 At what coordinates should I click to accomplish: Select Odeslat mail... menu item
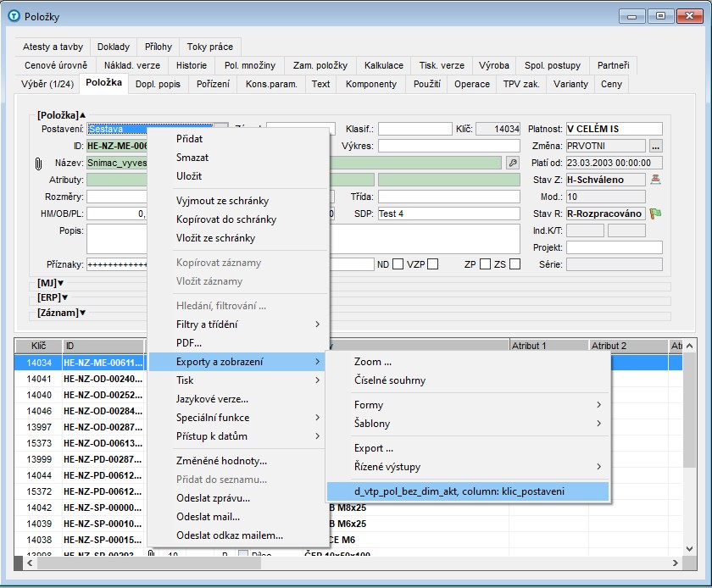[238, 516]
